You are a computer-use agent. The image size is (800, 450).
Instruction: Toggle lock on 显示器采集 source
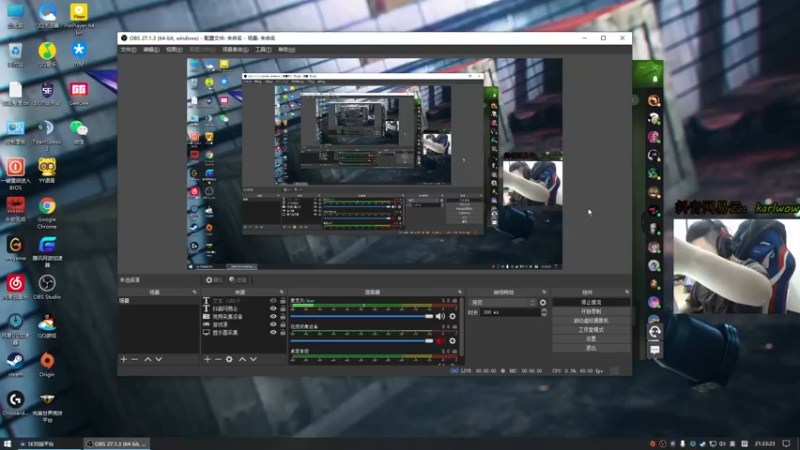pyautogui.click(x=283, y=333)
